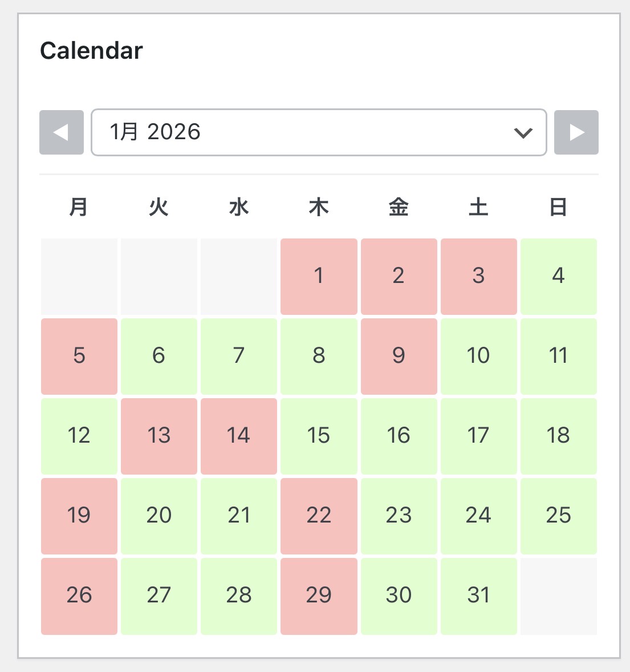This screenshot has height=672, width=630.
Task: Select the green day 6 cell
Action: point(159,357)
